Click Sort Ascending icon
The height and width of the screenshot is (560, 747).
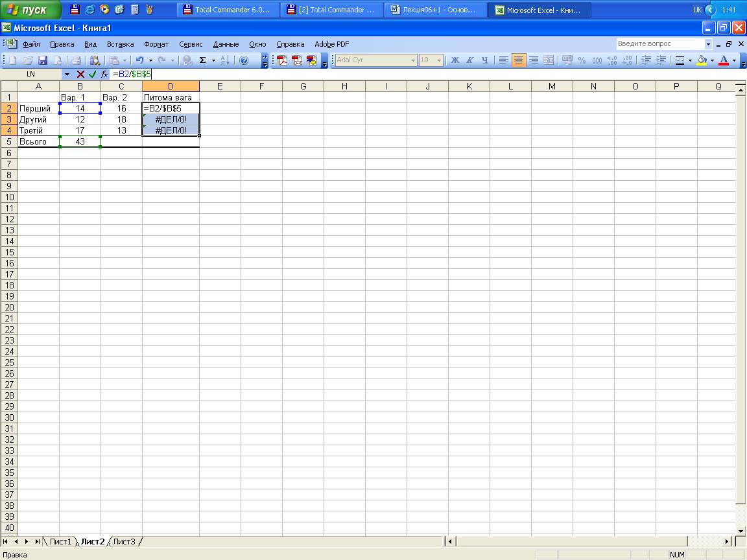pyautogui.click(x=225, y=60)
